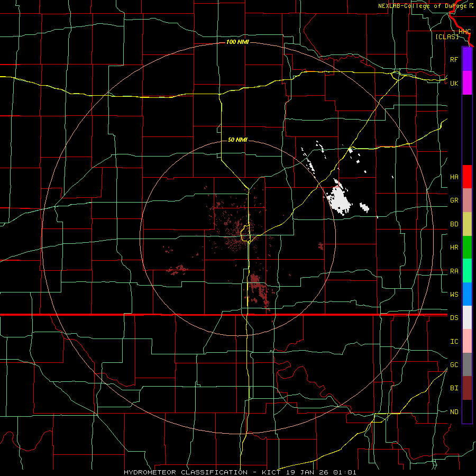Click the largest white dry-snow radar echo
This screenshot has height=476, width=476.
click(340, 199)
